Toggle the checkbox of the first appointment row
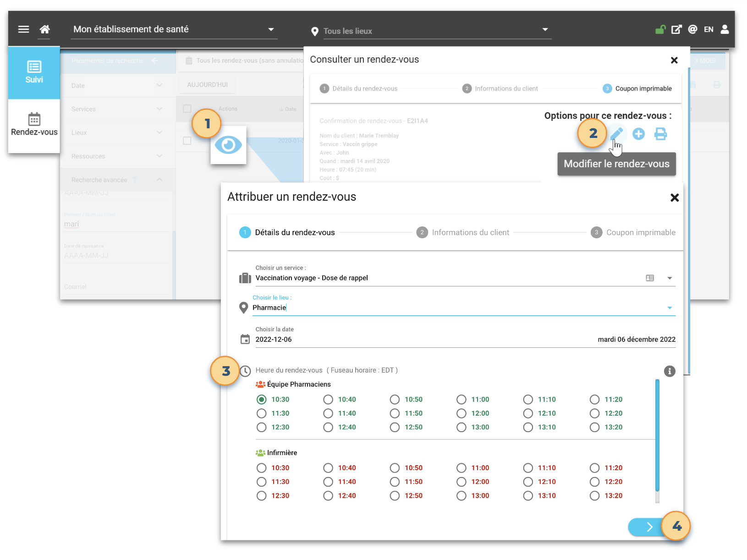747x560 pixels. (x=187, y=141)
